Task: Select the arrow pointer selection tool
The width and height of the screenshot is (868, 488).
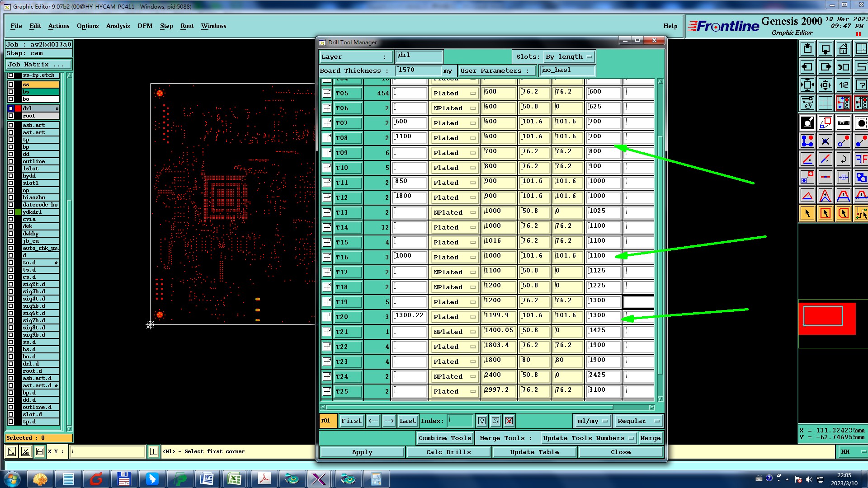Action: point(807,213)
